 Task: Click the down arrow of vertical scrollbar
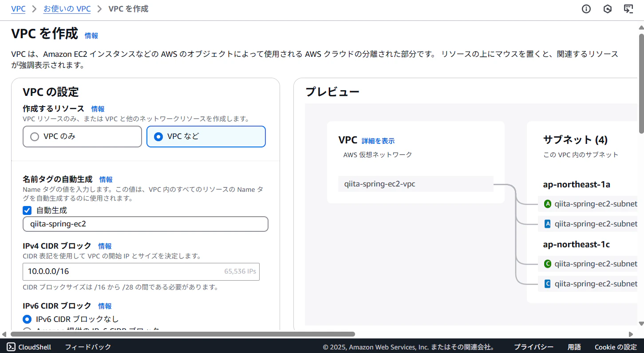coord(641,325)
